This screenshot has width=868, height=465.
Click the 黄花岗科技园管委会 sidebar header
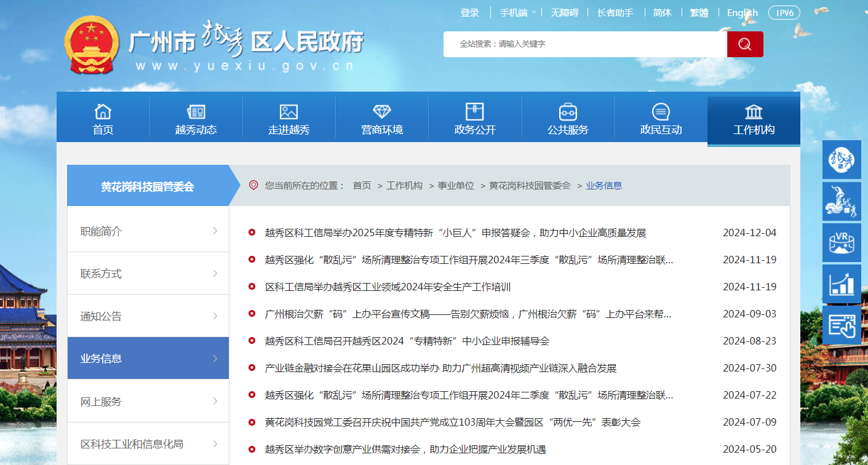[x=148, y=186]
